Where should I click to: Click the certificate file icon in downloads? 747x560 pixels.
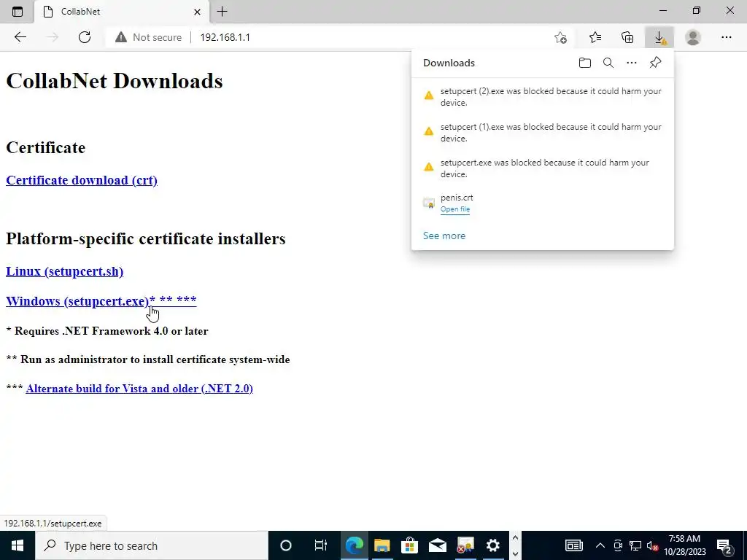(429, 203)
